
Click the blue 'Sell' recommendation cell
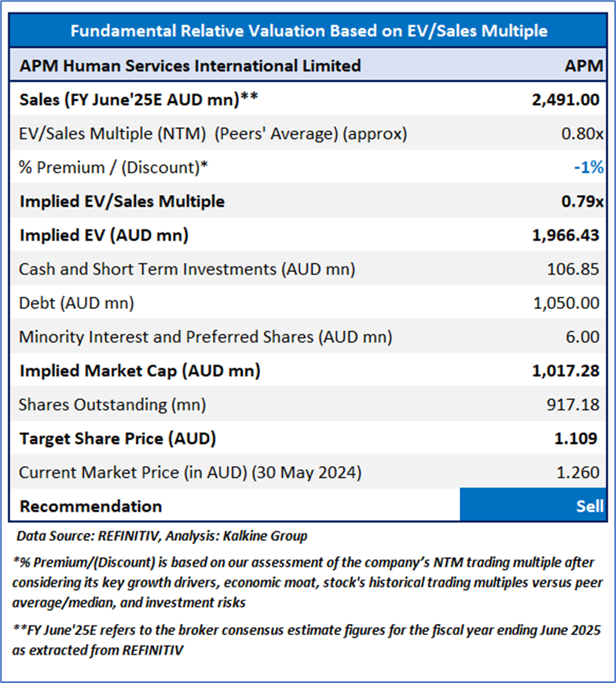pyautogui.click(x=533, y=505)
